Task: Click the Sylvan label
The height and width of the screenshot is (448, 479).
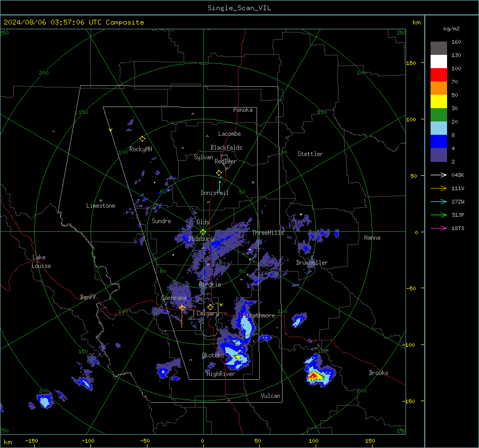Action: click(203, 158)
